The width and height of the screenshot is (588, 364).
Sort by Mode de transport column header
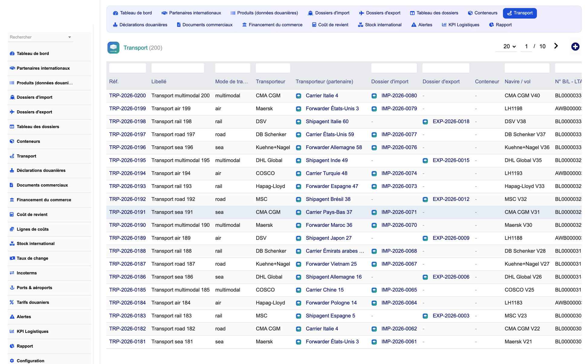tap(231, 82)
